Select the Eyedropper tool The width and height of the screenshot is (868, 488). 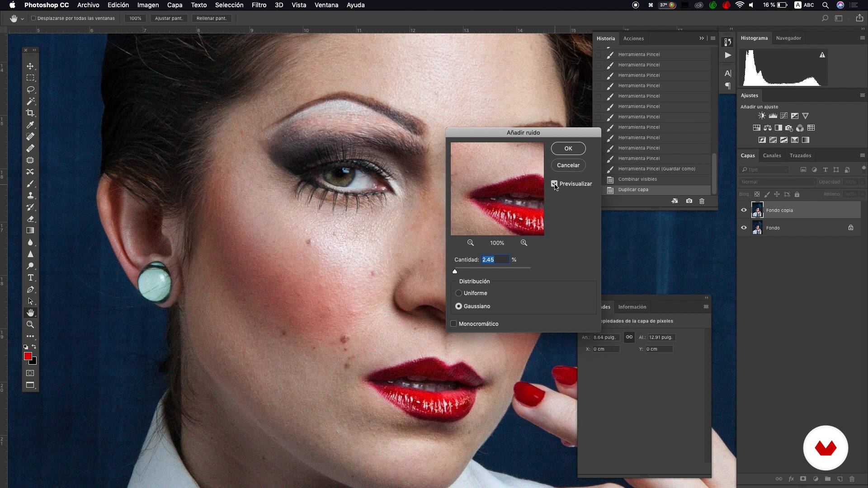click(30, 125)
